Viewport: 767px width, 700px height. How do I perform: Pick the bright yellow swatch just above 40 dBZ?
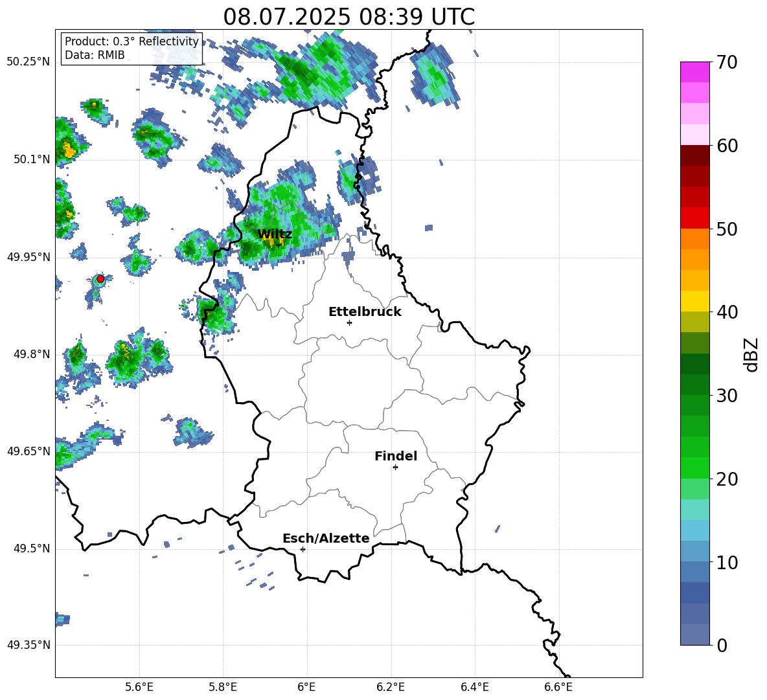click(694, 301)
